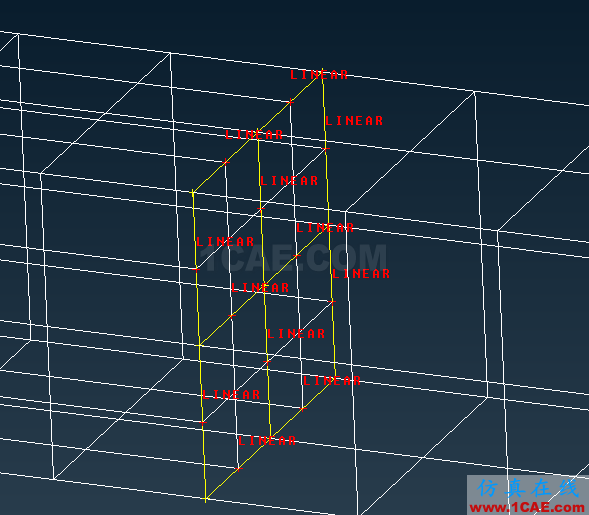Click the LINEAR label on the lower left yellow vertical edge

(231, 394)
